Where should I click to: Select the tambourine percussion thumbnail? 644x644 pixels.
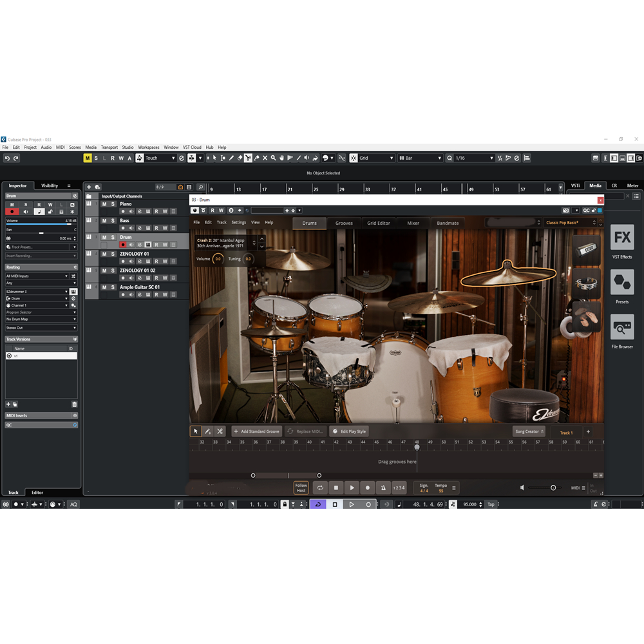coord(586,284)
